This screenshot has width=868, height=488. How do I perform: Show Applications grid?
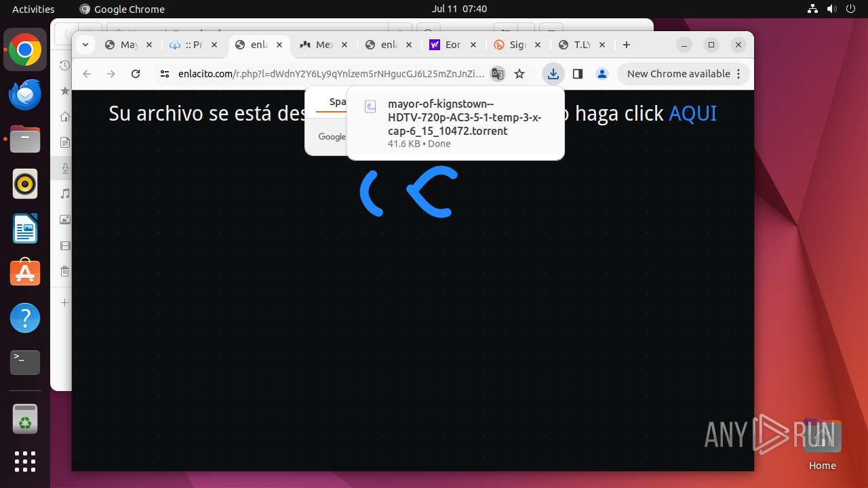(x=25, y=461)
